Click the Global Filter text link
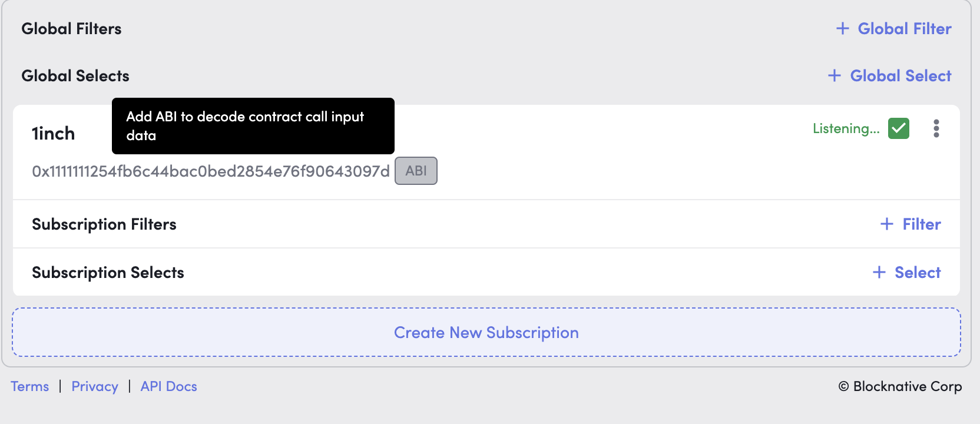980x424 pixels. 904,28
